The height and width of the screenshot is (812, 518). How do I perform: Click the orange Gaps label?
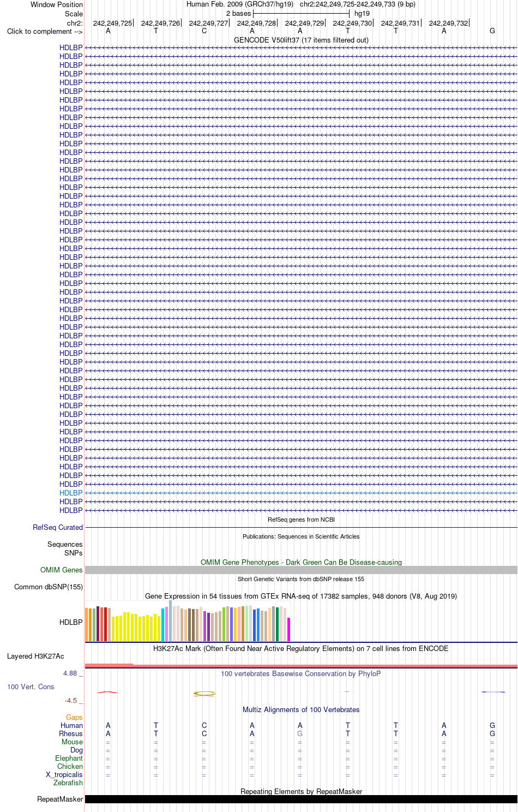coord(74,717)
